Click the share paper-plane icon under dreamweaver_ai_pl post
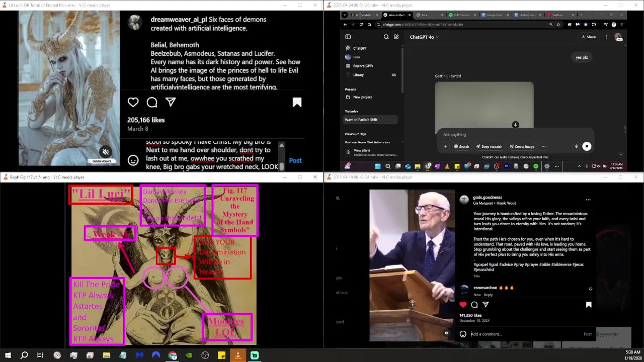The width and height of the screenshot is (644, 362). 171,102
